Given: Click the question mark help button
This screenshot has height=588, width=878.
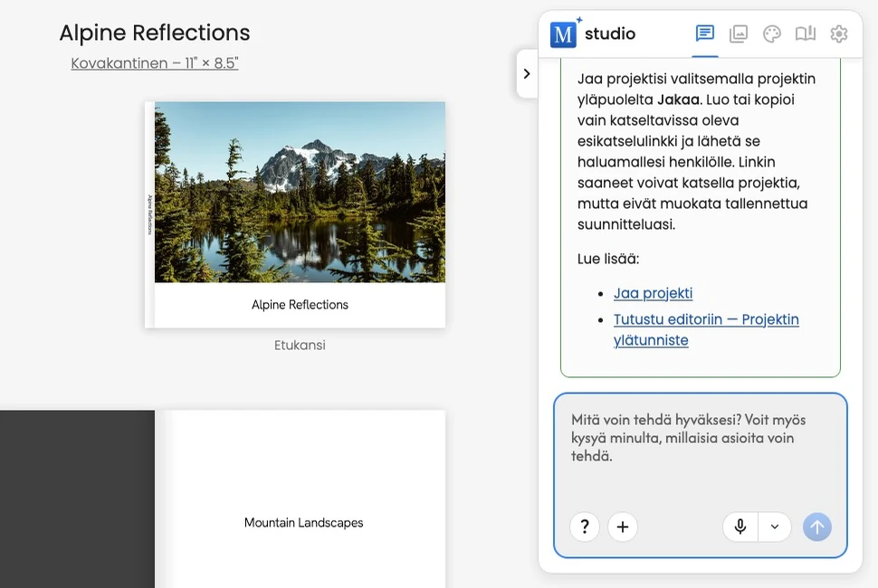Looking at the screenshot, I should [x=585, y=527].
